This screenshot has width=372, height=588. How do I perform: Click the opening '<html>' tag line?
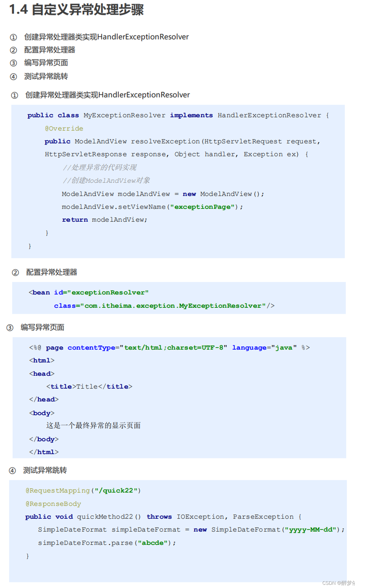pos(42,360)
